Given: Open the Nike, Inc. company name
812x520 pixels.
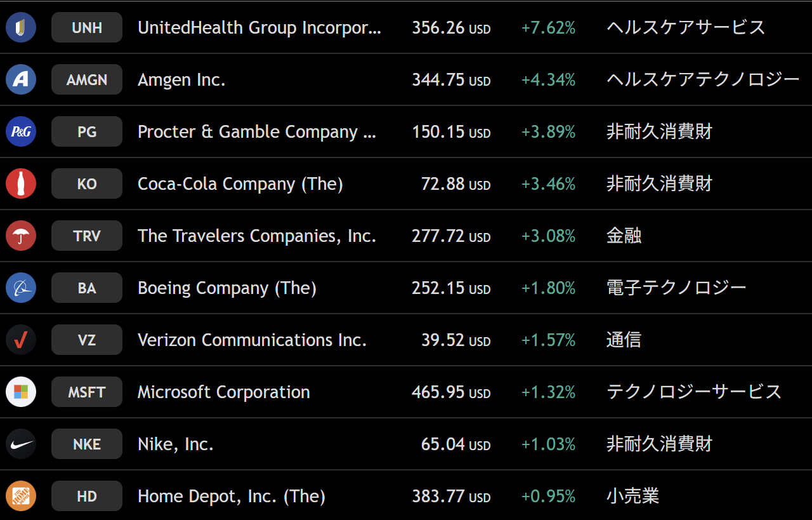Looking at the screenshot, I should click(176, 444).
